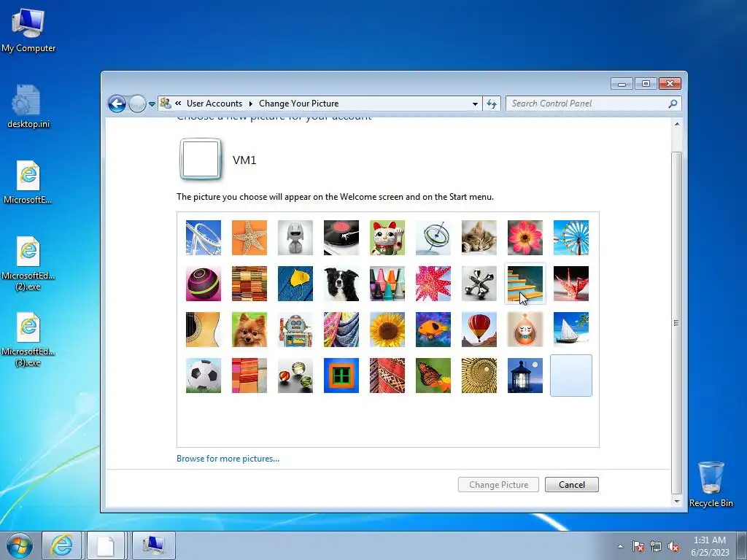
Task: Choose the lucky cat figurine picture
Action: (x=387, y=238)
